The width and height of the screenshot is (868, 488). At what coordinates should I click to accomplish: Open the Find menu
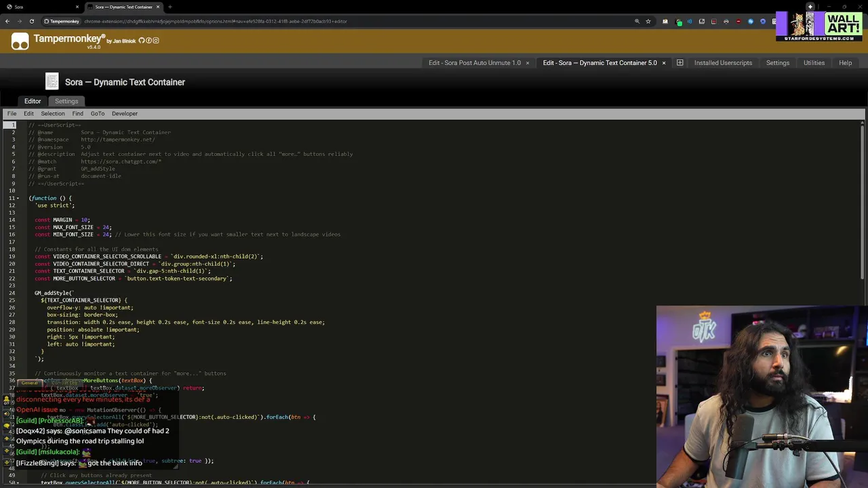pos(78,113)
